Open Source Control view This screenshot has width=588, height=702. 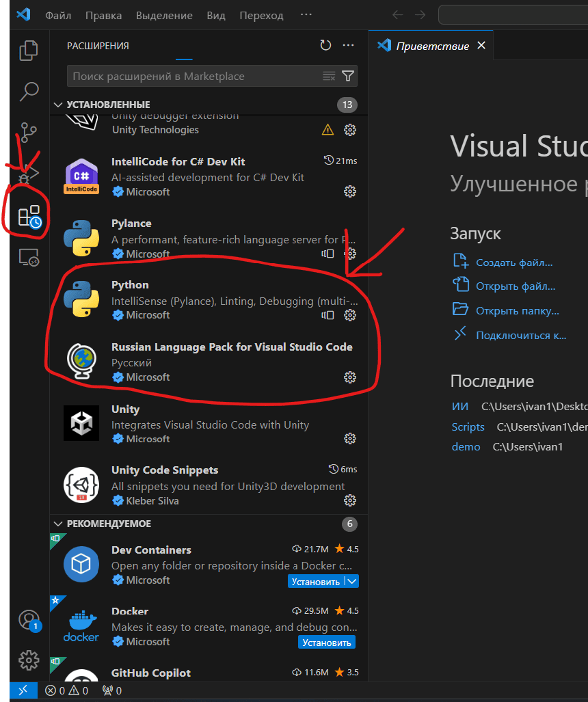tap(28, 131)
